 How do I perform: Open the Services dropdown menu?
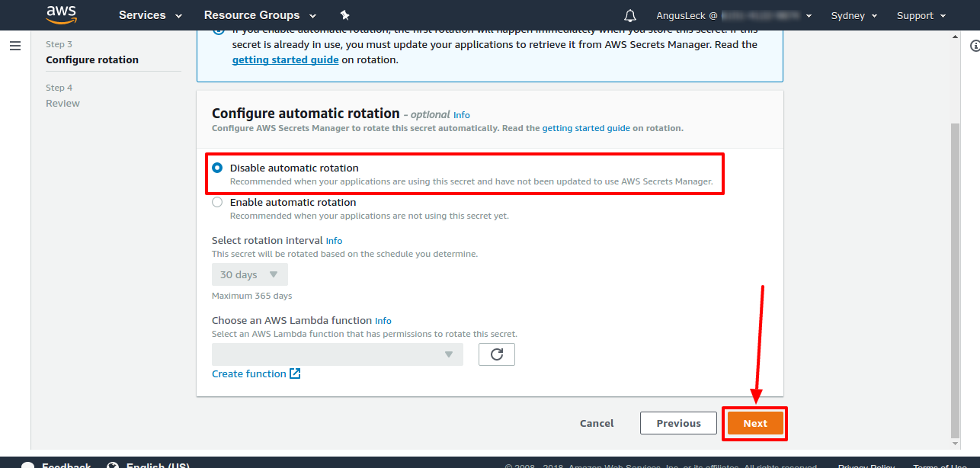click(150, 15)
